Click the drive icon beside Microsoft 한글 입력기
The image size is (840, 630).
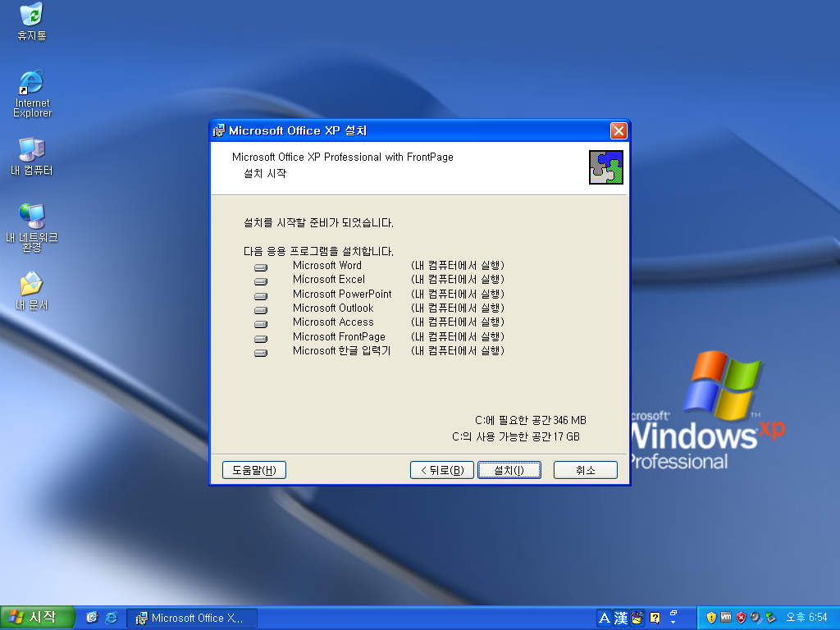click(x=261, y=353)
